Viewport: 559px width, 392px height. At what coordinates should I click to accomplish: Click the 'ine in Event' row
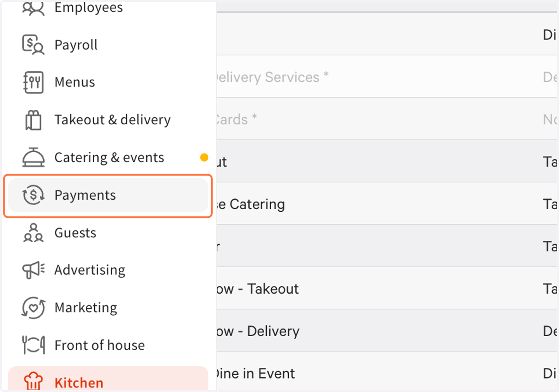388,372
